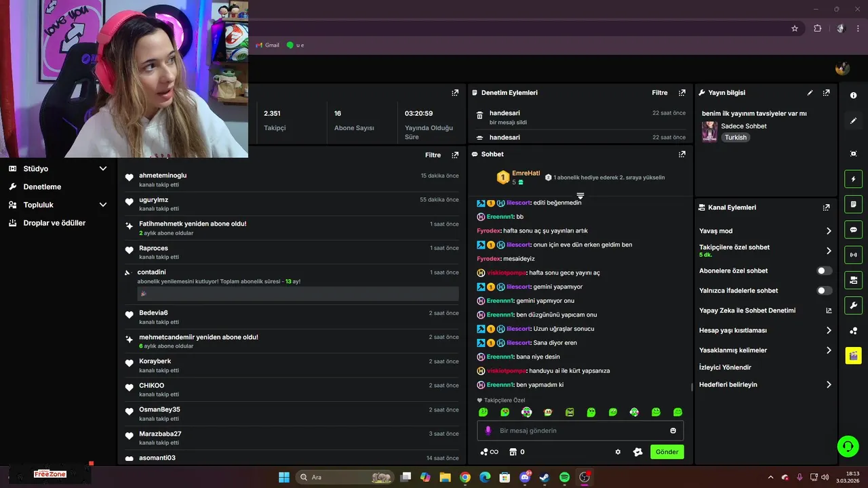Click the Bir mesaj gönderin input field
The width and height of the screenshot is (868, 488).
point(580,430)
